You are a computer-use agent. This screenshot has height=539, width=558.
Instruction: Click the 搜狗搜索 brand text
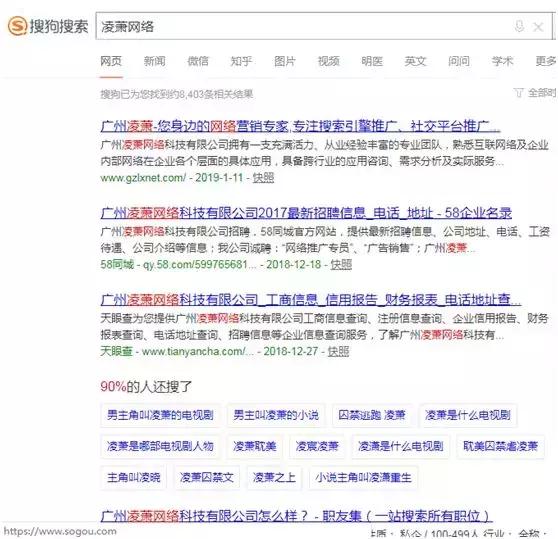tap(59, 26)
